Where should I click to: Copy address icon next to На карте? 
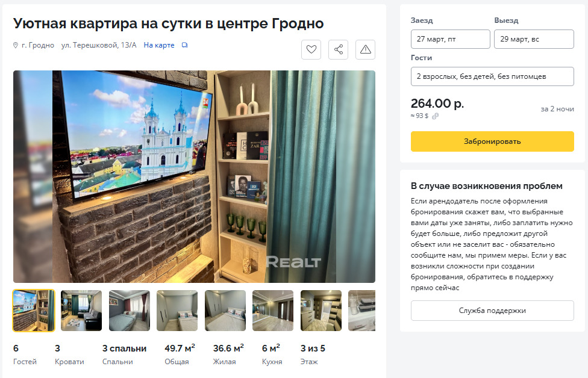coord(184,45)
